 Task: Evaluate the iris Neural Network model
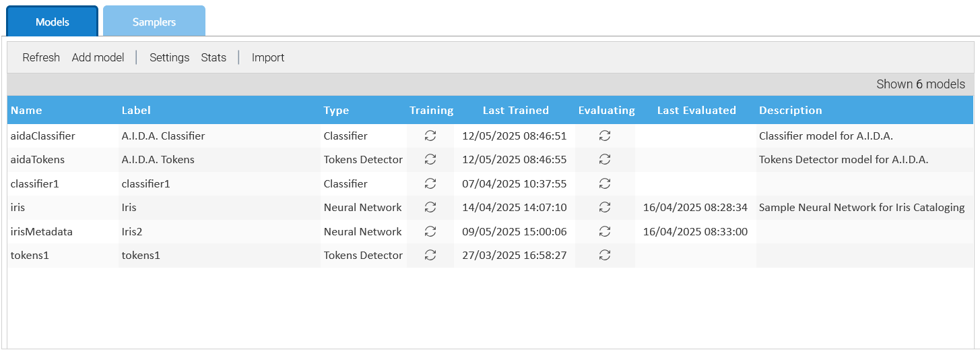[605, 207]
